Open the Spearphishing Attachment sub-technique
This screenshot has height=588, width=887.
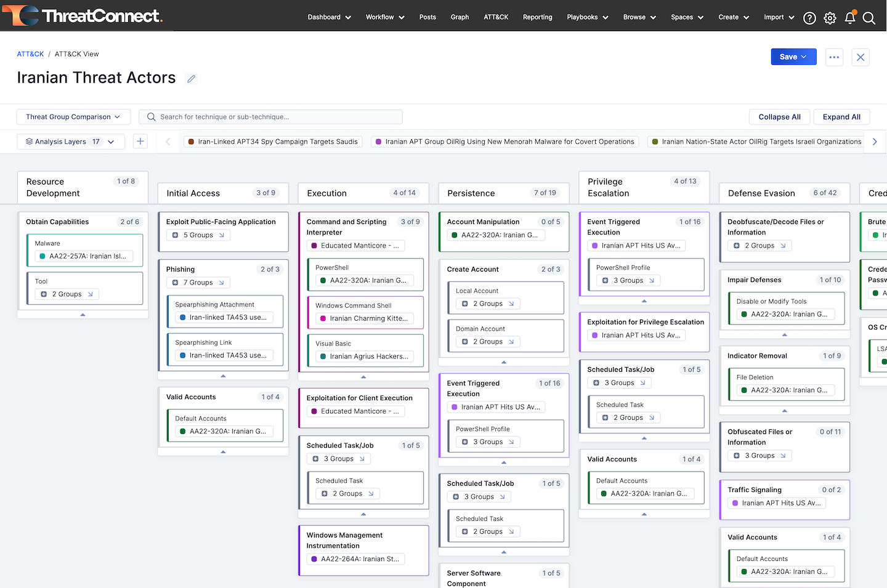tap(225, 312)
